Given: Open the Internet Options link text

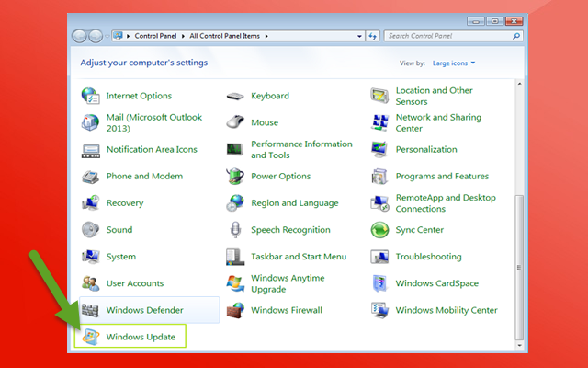Looking at the screenshot, I should [x=139, y=96].
